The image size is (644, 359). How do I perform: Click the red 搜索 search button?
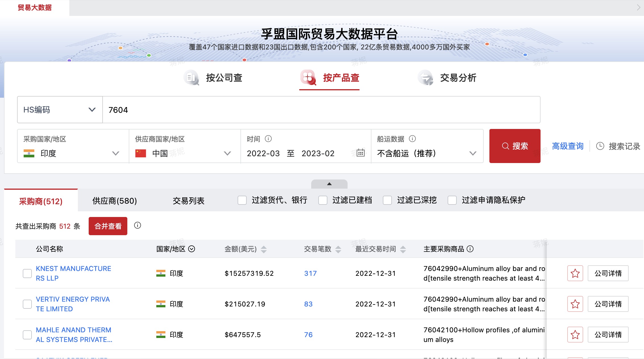(515, 146)
